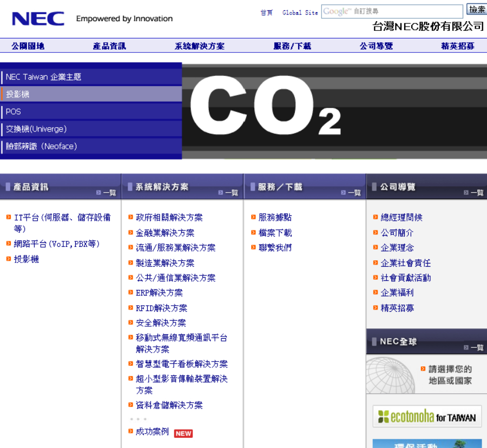Select NEC Taiwan 企業主題 banner tab
This screenshot has width=487, height=448.
coord(91,77)
